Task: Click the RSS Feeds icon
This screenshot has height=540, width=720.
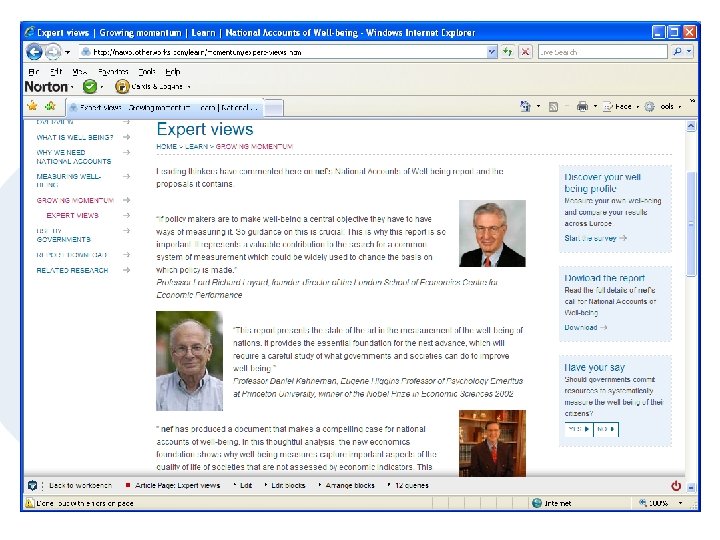Action: [x=553, y=107]
